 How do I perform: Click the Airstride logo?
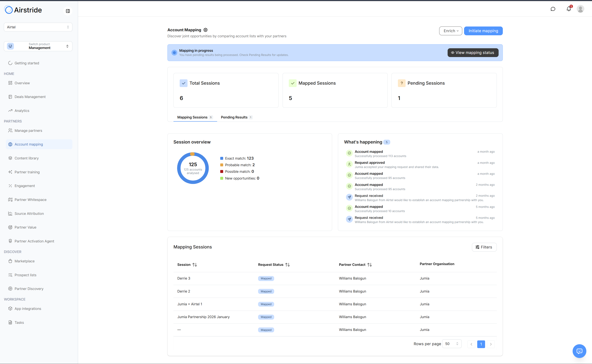coord(23,10)
